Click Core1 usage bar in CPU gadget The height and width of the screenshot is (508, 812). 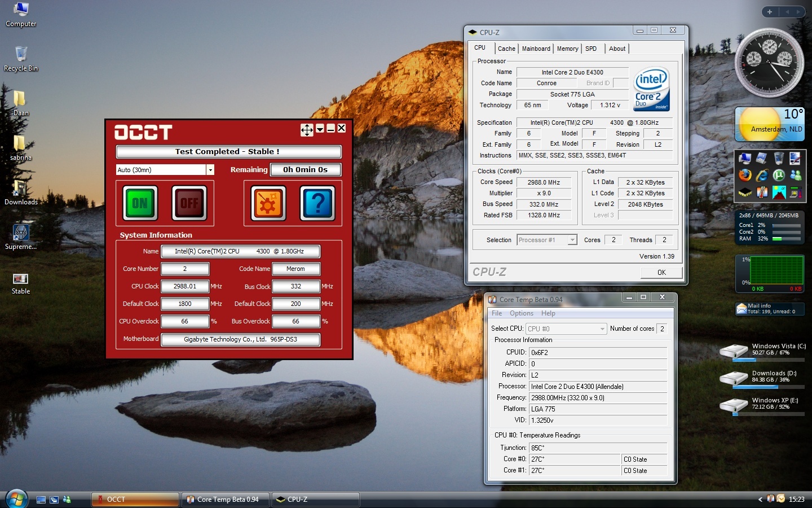click(787, 225)
